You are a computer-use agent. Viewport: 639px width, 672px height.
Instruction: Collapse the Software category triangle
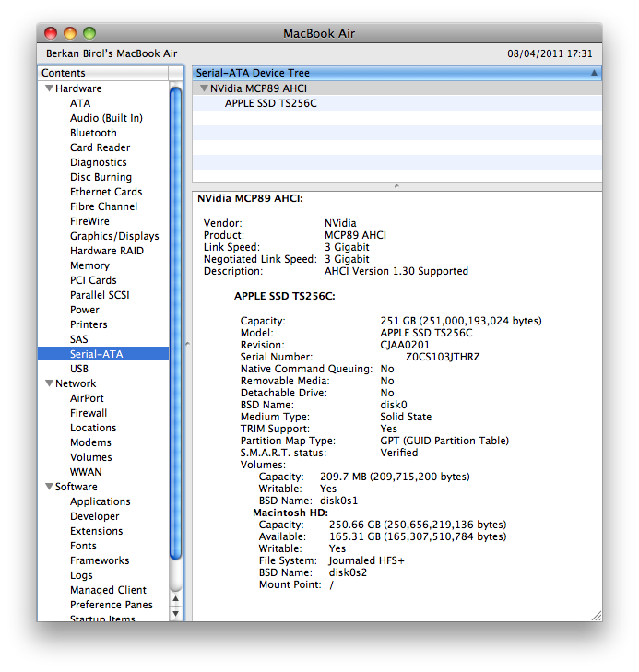pos(49,487)
